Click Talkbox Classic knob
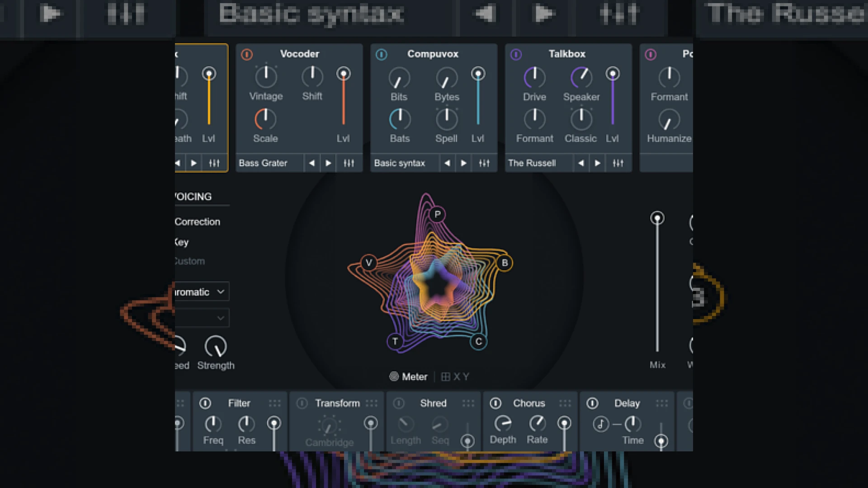Screen dimensions: 868x488 [581, 119]
